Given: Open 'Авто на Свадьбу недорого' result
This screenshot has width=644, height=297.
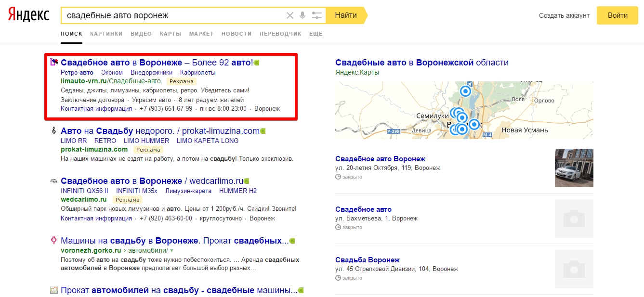Looking at the screenshot, I should point(160,131).
